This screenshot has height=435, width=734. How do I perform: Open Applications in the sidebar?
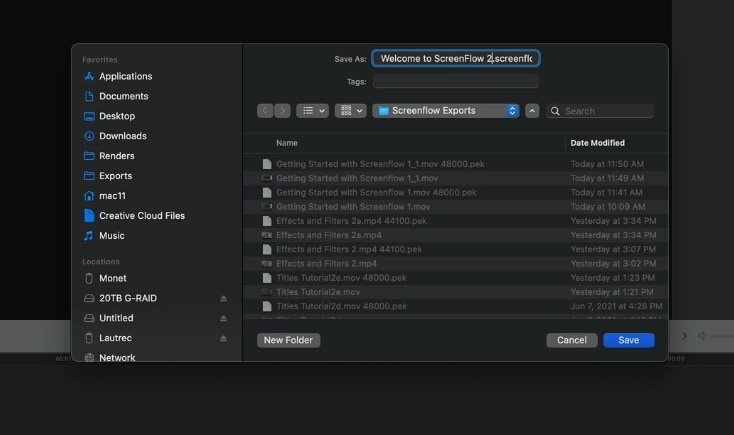125,76
